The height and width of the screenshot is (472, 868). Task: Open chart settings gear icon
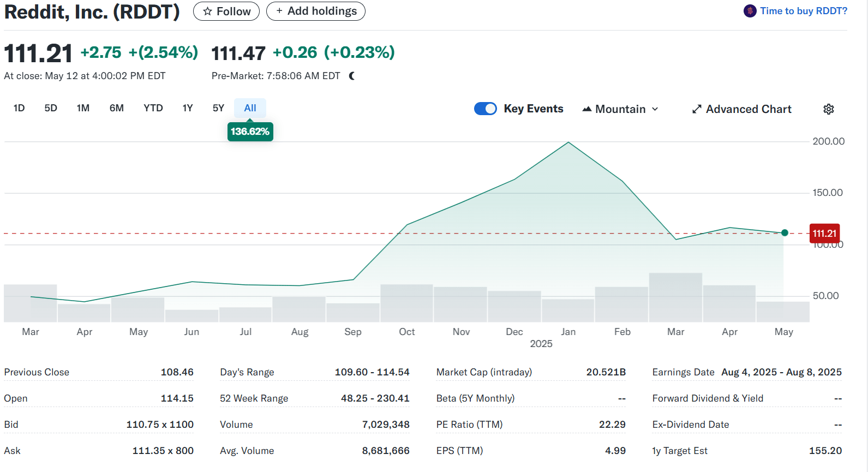pyautogui.click(x=829, y=109)
